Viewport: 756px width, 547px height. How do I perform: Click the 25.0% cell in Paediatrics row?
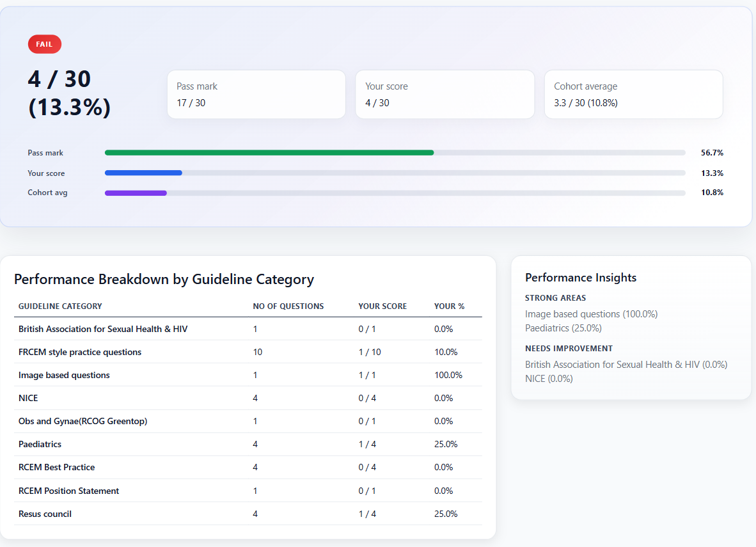pos(446,444)
